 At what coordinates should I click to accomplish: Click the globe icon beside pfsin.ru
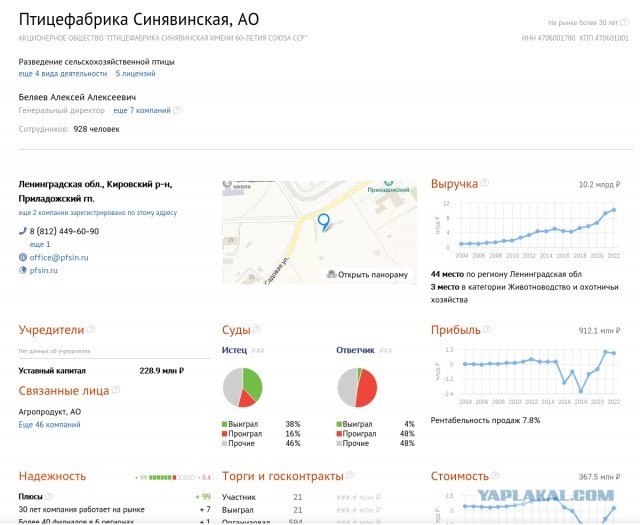tap(23, 270)
